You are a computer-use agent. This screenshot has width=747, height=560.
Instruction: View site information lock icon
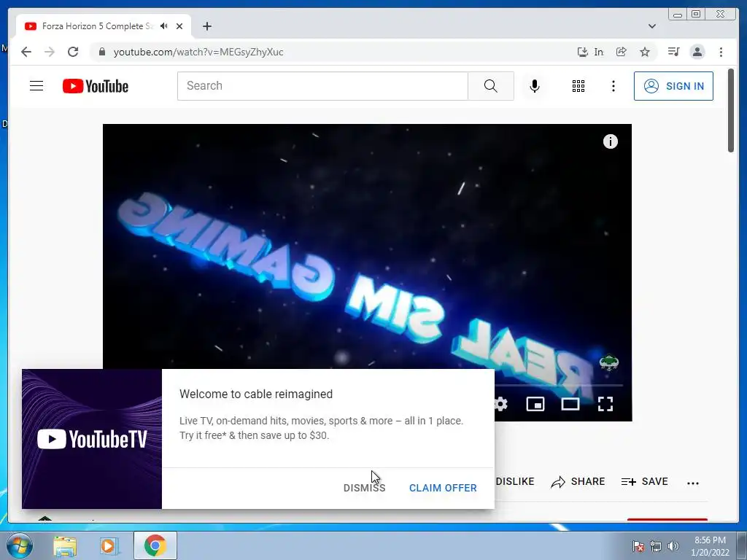coord(102,52)
